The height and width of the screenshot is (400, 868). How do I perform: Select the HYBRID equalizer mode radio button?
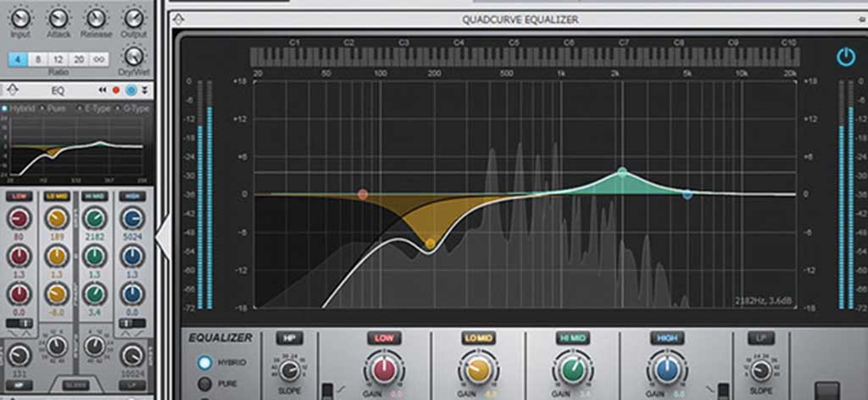[204, 363]
